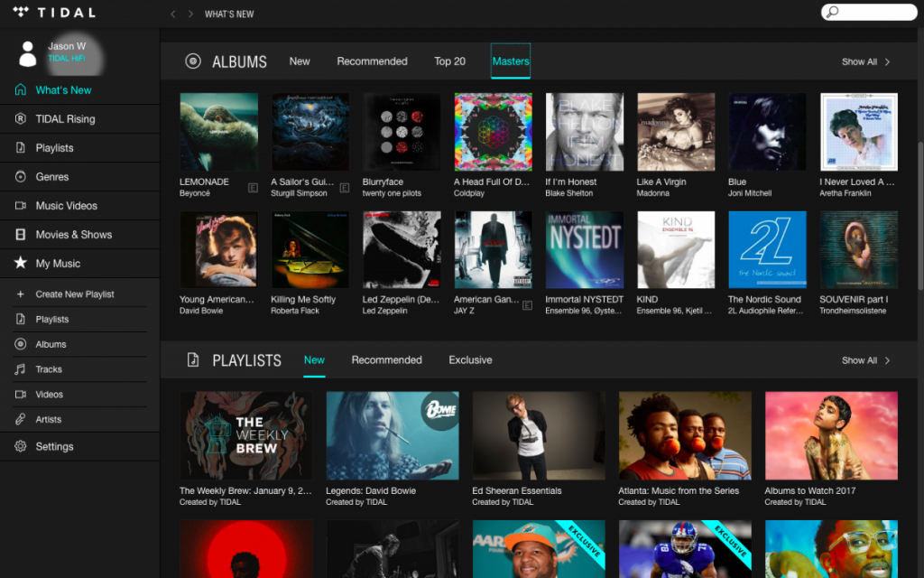Go forward with the right arrow

(190, 14)
